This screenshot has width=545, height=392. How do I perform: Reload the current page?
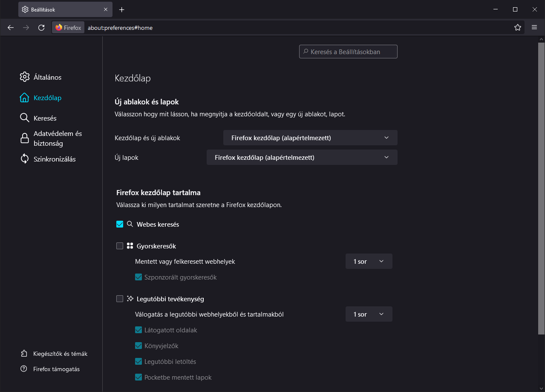pos(41,28)
